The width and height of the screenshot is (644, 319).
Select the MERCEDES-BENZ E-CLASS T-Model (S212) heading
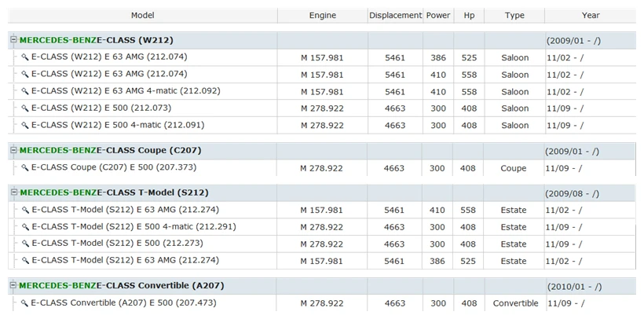tap(114, 192)
